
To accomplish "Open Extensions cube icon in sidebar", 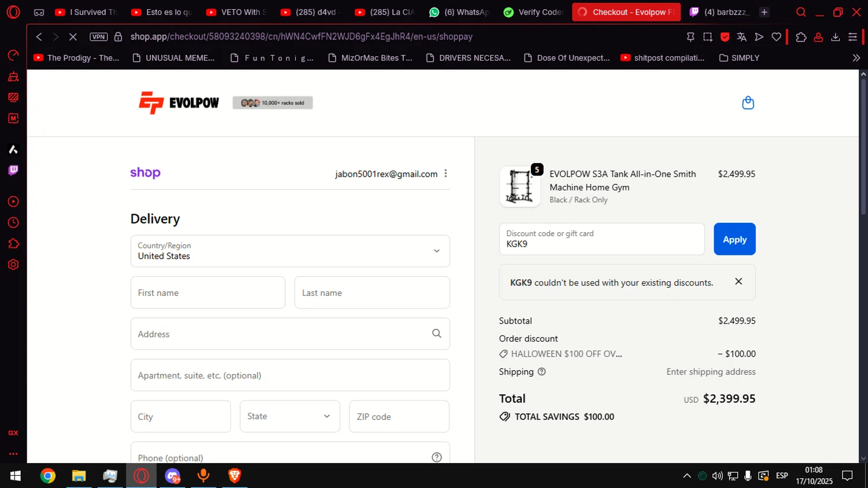I will [13, 244].
